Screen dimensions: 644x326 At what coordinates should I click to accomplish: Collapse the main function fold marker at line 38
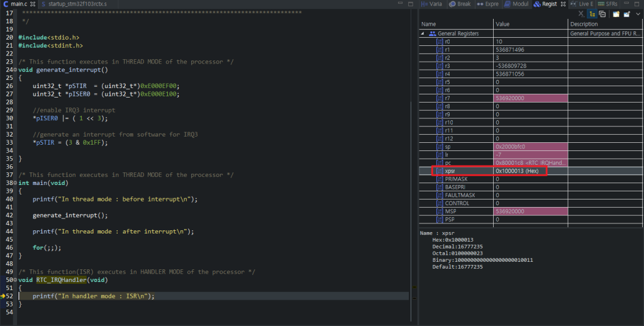16,183
